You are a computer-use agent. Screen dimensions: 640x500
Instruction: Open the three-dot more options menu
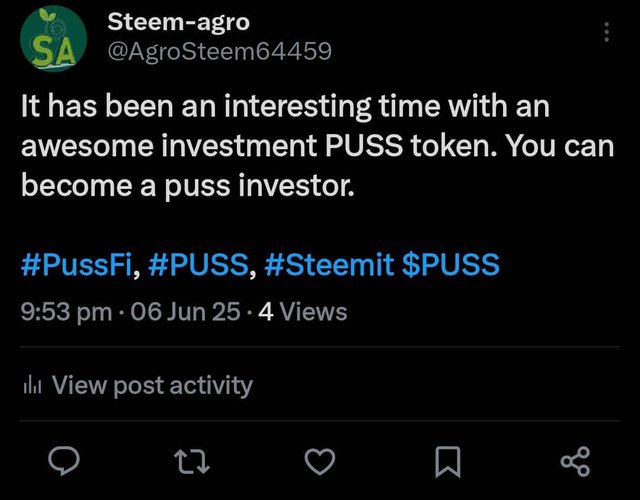[607, 32]
